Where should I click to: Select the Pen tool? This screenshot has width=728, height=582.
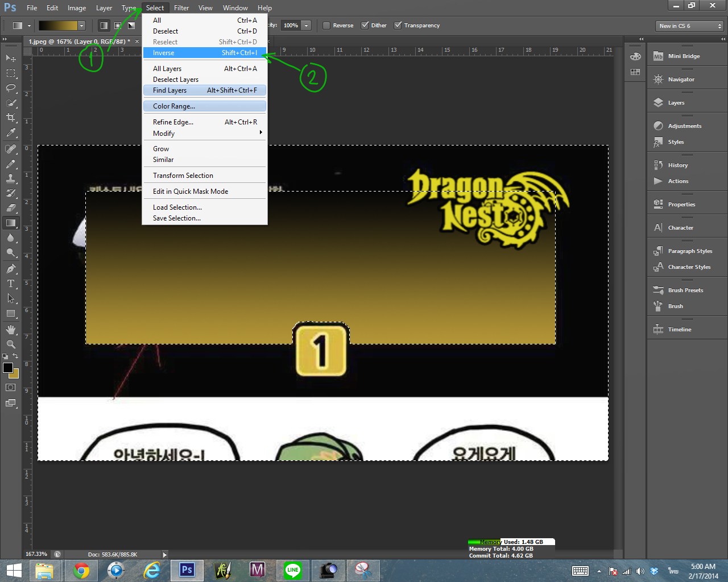pyautogui.click(x=11, y=269)
